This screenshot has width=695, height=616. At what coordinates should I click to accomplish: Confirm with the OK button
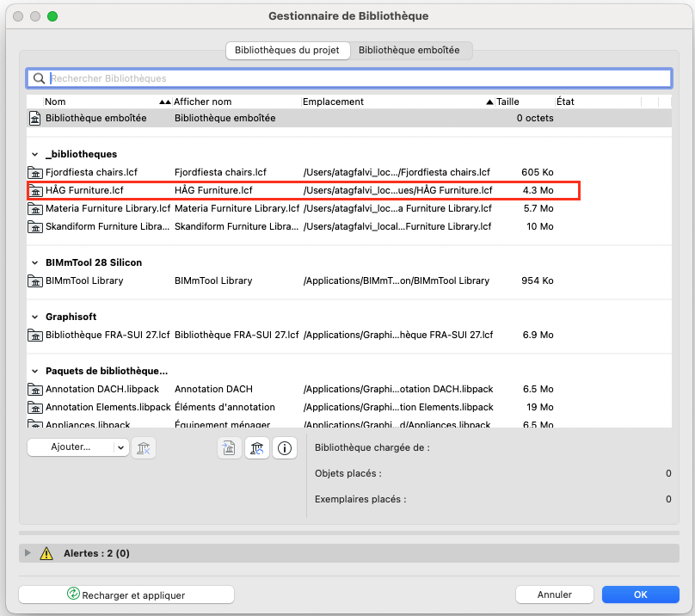(x=640, y=594)
